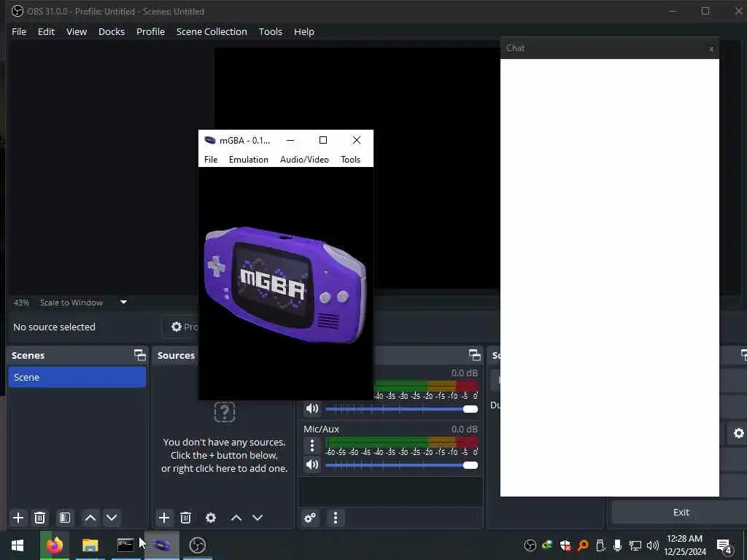Open the Docks menu
Viewport: 747px width, 560px height.
[x=112, y=31]
